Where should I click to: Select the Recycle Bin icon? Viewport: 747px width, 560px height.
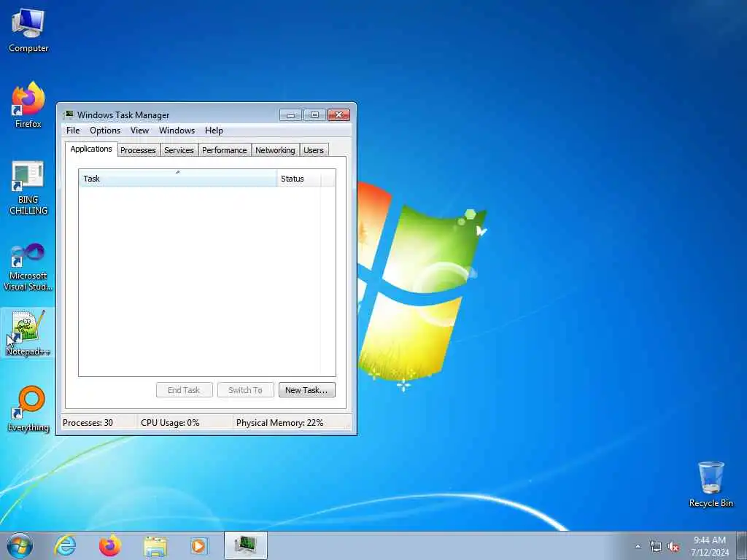[711, 484]
